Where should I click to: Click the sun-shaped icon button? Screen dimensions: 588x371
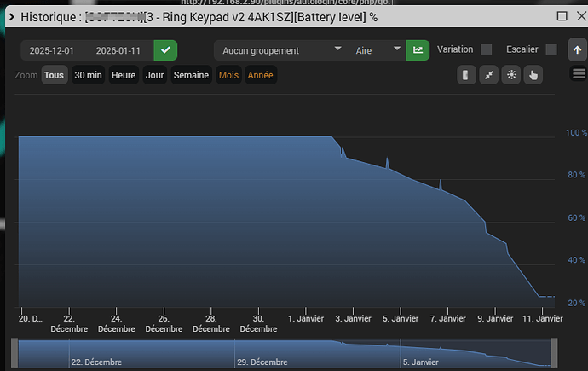tap(511, 75)
